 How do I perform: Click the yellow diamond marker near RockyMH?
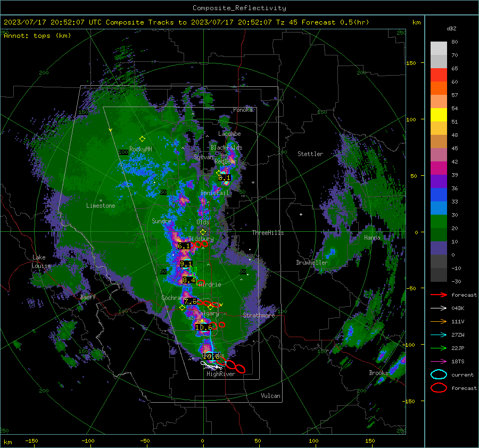(x=142, y=139)
